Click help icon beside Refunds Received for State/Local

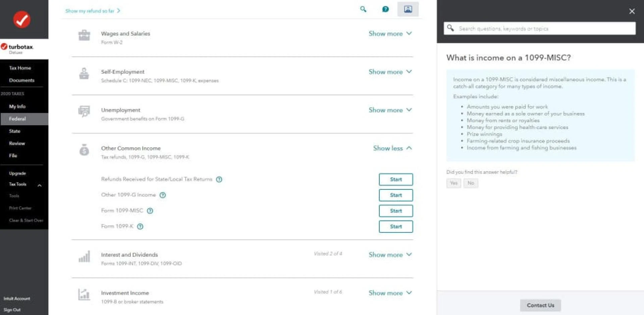219,179
